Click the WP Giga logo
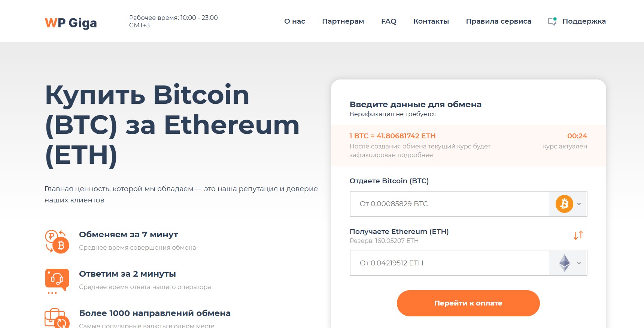 pyautogui.click(x=71, y=23)
